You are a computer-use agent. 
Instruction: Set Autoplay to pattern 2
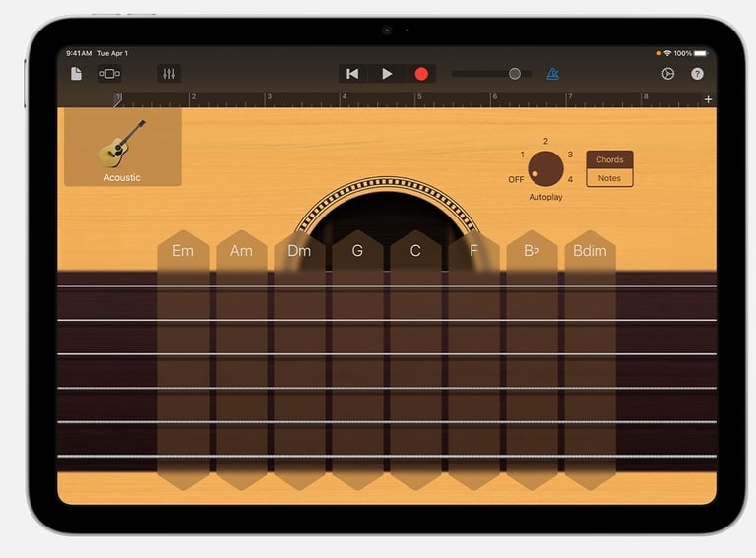pyautogui.click(x=545, y=141)
